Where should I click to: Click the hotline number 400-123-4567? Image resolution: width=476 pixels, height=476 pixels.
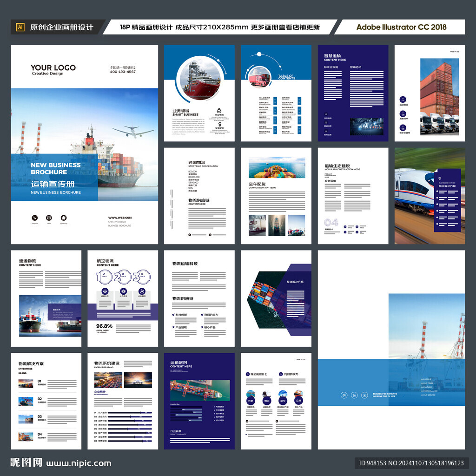(x=123, y=72)
